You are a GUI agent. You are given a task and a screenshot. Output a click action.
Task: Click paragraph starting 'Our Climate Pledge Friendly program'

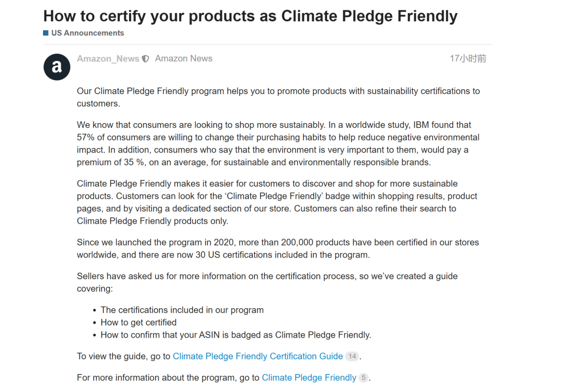pyautogui.click(x=278, y=97)
